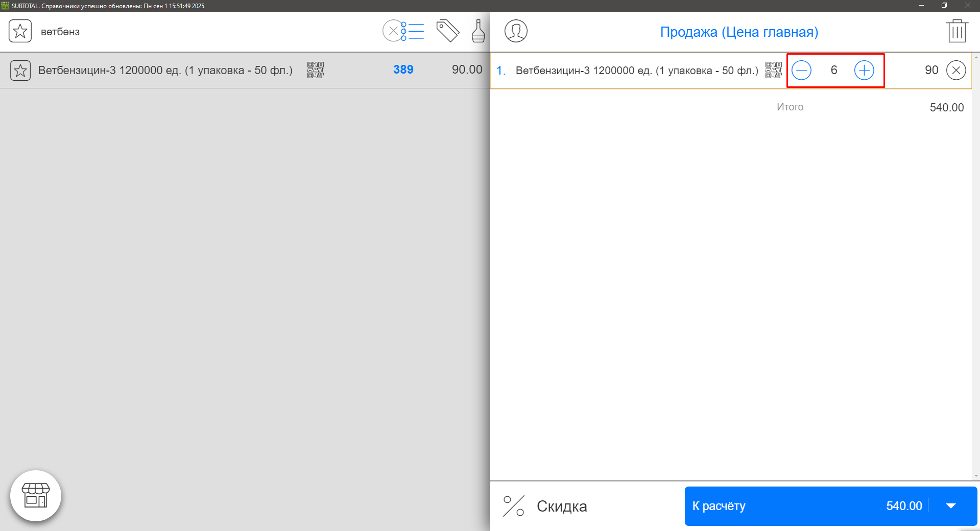
Task: Open the price tag icon
Action: pos(448,31)
